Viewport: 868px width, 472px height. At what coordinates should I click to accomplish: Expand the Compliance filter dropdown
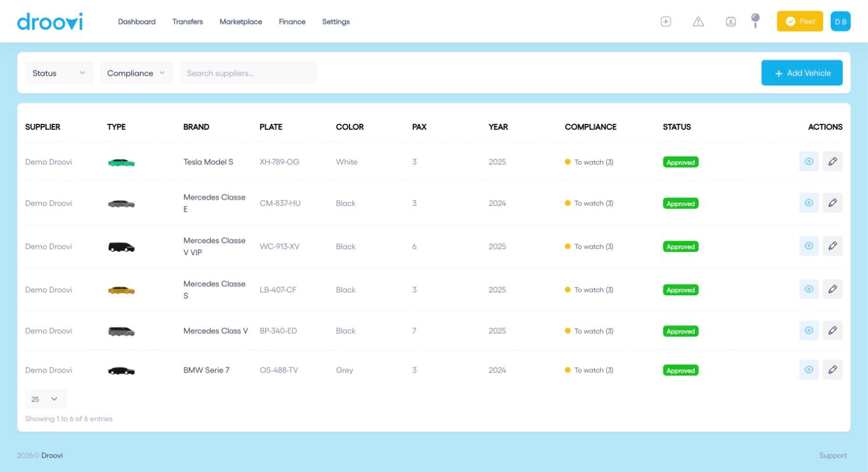(x=137, y=73)
